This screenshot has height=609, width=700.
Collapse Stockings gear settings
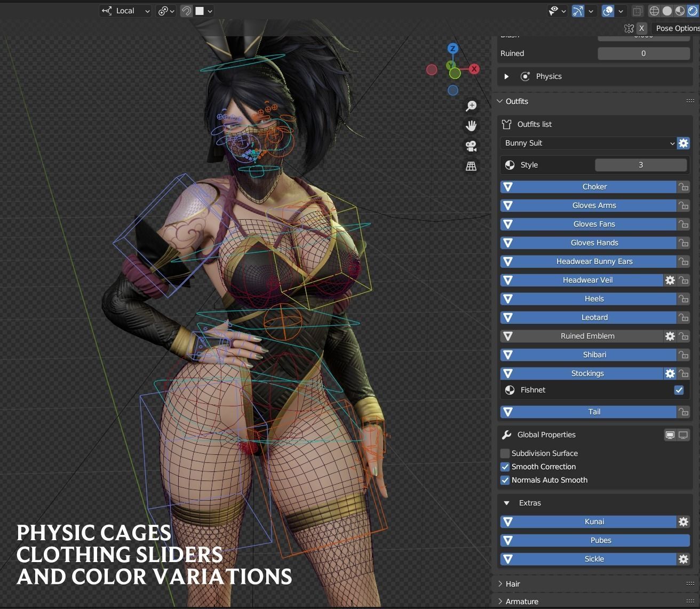(x=670, y=373)
